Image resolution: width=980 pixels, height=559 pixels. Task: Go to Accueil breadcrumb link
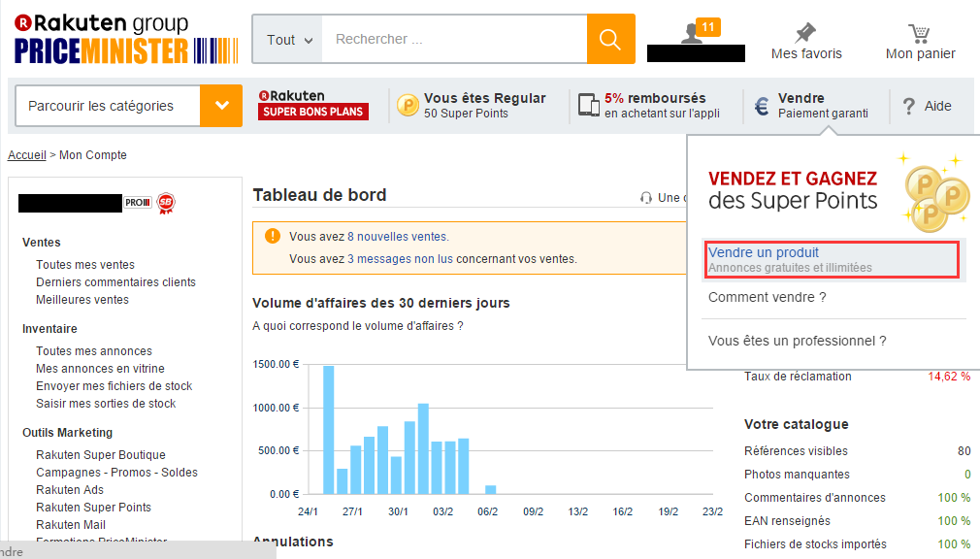(26, 155)
